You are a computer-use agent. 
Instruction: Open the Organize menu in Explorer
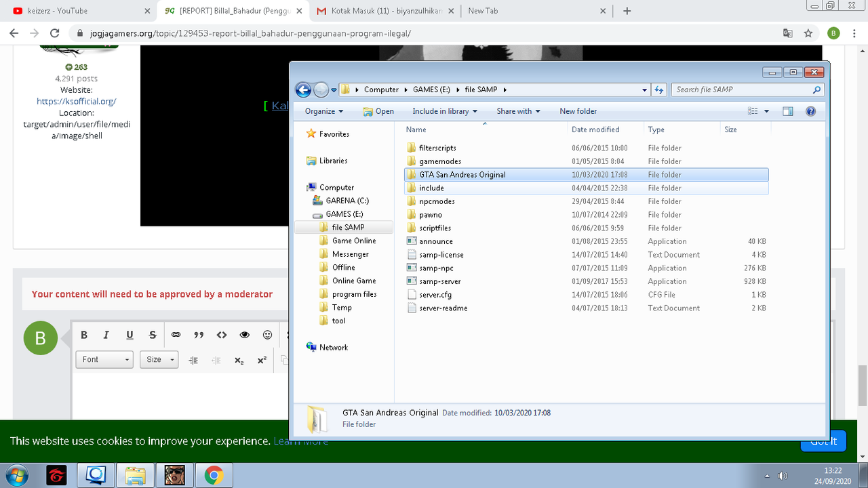pos(324,111)
